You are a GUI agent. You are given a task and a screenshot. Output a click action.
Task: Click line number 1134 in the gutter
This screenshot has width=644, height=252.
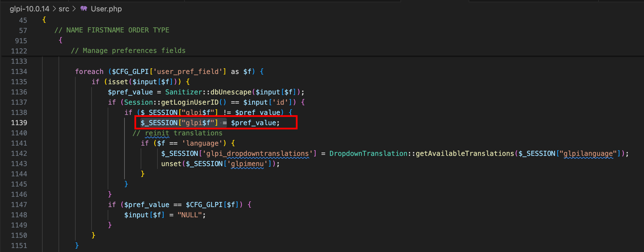tap(19, 71)
